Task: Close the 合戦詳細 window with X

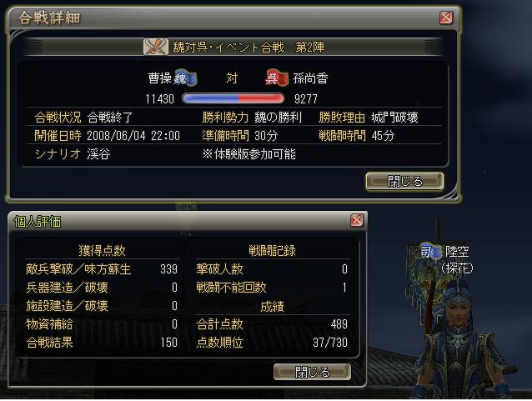Action: (x=446, y=17)
